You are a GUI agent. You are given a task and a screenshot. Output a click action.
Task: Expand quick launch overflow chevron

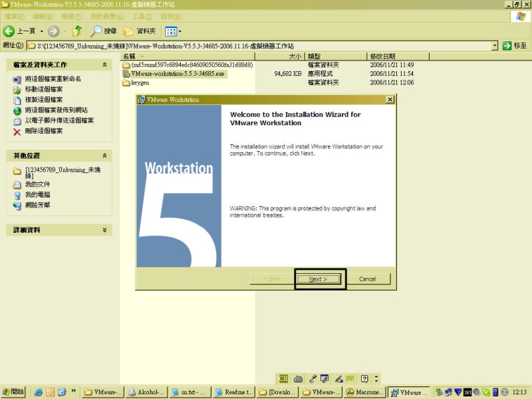tap(73, 391)
